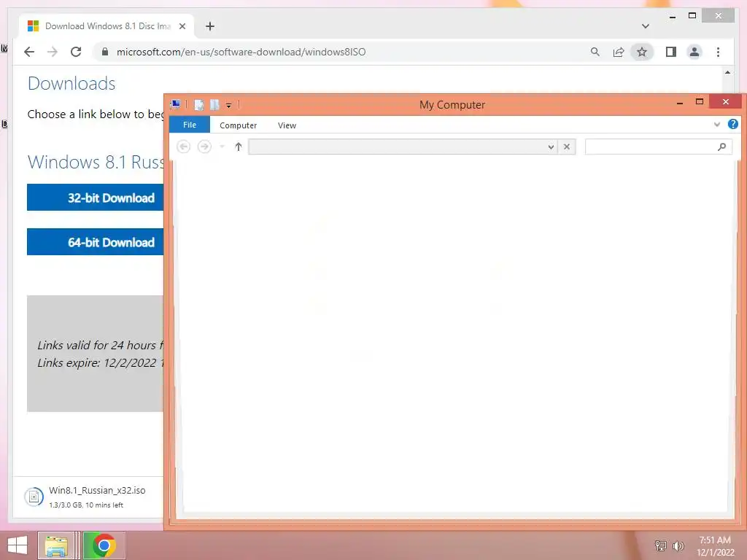This screenshot has height=560, width=747.
Task: Click the stop loading X in Explorer
Action: tap(566, 147)
